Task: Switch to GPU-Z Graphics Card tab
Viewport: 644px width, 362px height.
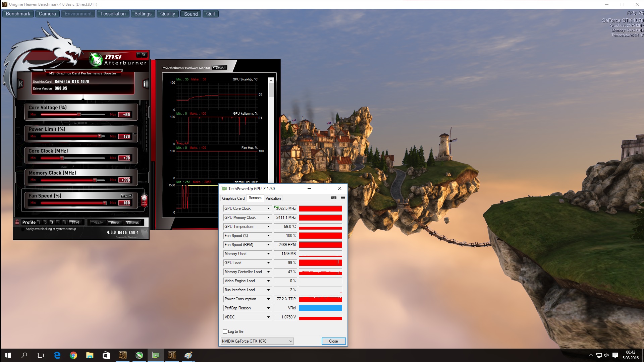Action: point(233,198)
